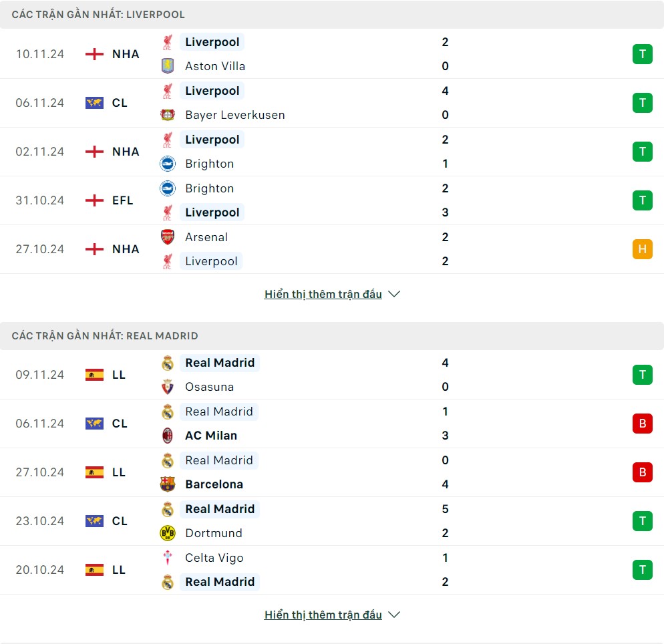This screenshot has height=644, width=664.
Task: Select the Barcelona team name
Action: coord(214,484)
